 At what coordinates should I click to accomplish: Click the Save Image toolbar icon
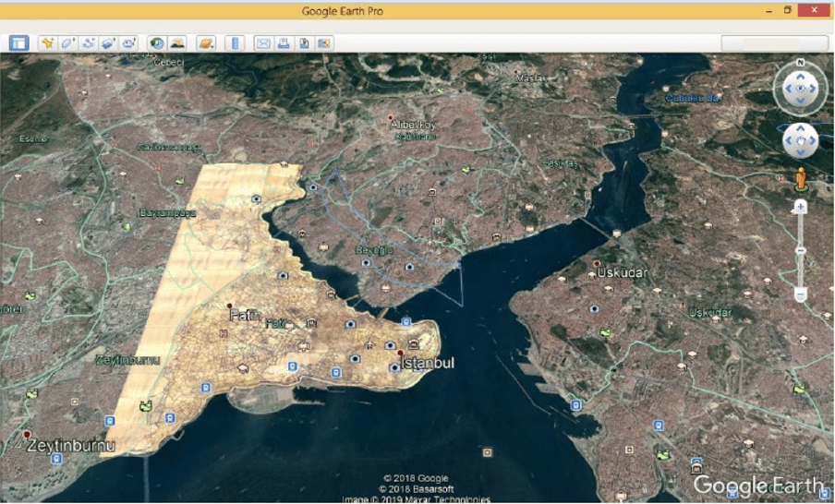coord(304,42)
